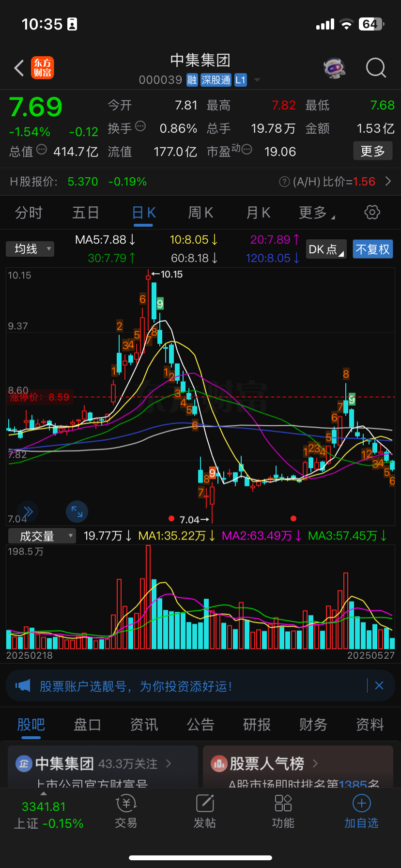Image resolution: width=401 pixels, height=868 pixels.
Task: Tap the double-arrow shift chart button
Action: point(28,511)
